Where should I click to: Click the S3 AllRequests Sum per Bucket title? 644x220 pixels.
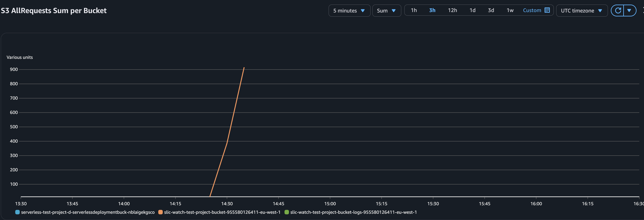coord(54,11)
